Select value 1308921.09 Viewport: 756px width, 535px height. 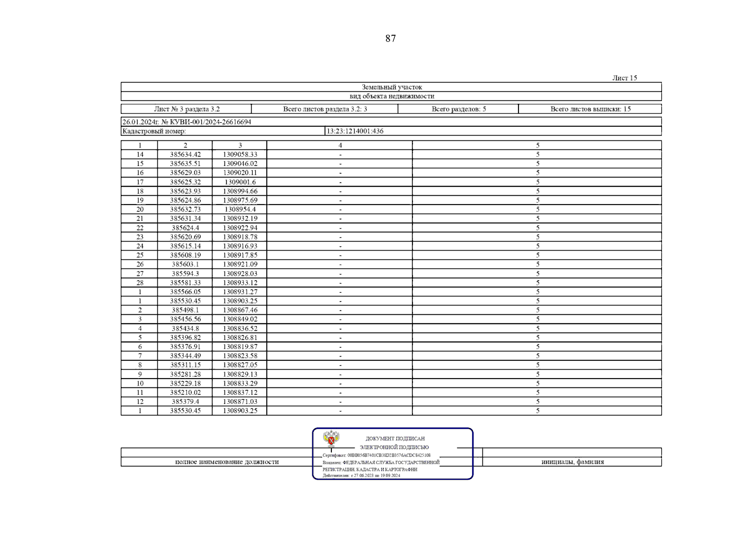(x=240, y=264)
